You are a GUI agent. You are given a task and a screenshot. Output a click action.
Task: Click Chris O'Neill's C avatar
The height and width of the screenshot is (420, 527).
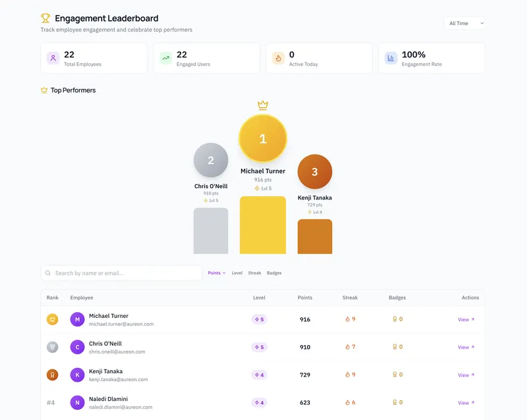click(x=77, y=347)
